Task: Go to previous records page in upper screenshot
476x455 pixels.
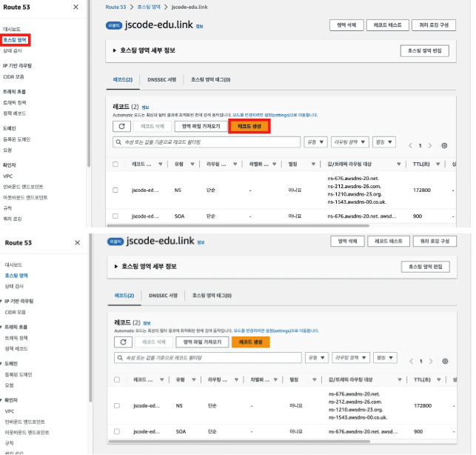Action: click(x=410, y=145)
